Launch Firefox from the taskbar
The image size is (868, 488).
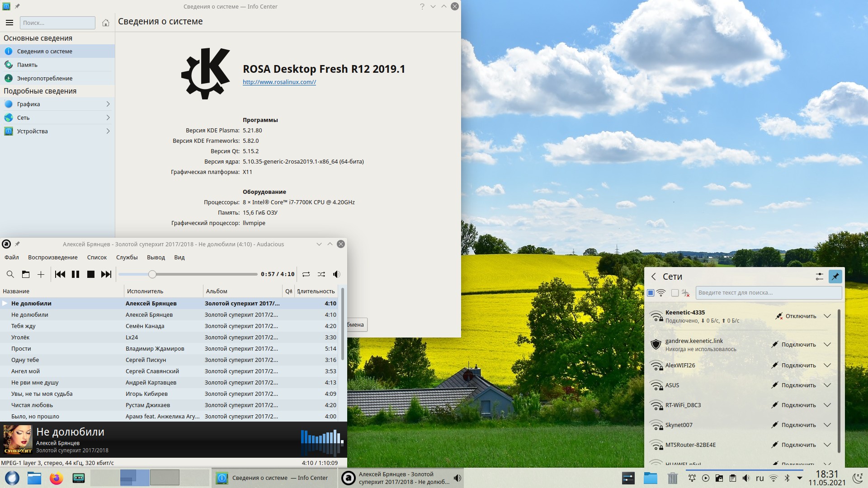pyautogui.click(x=57, y=478)
